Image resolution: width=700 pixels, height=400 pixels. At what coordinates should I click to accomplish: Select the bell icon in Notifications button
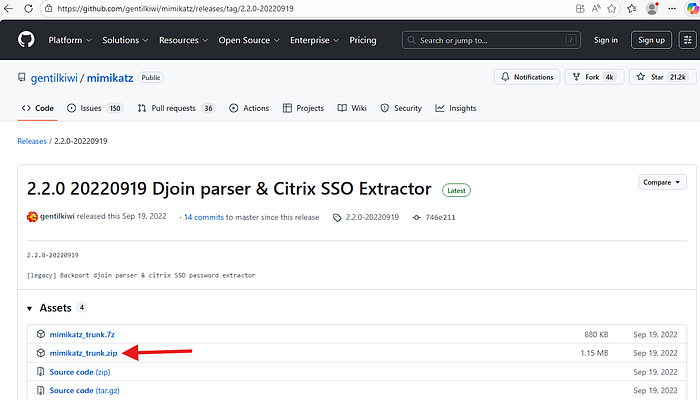505,77
